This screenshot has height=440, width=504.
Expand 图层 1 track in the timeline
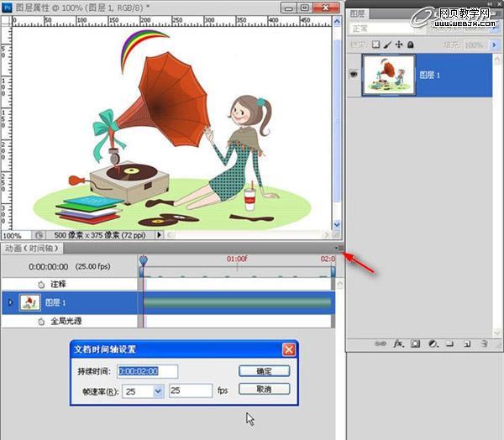[10, 301]
